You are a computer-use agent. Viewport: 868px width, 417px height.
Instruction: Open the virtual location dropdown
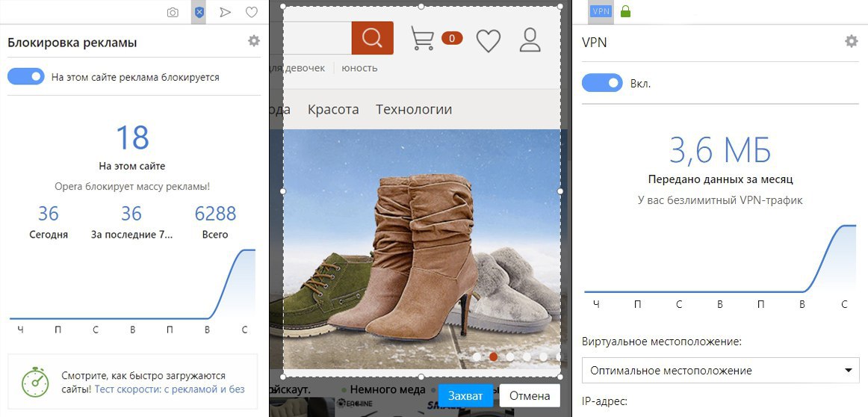pos(720,371)
